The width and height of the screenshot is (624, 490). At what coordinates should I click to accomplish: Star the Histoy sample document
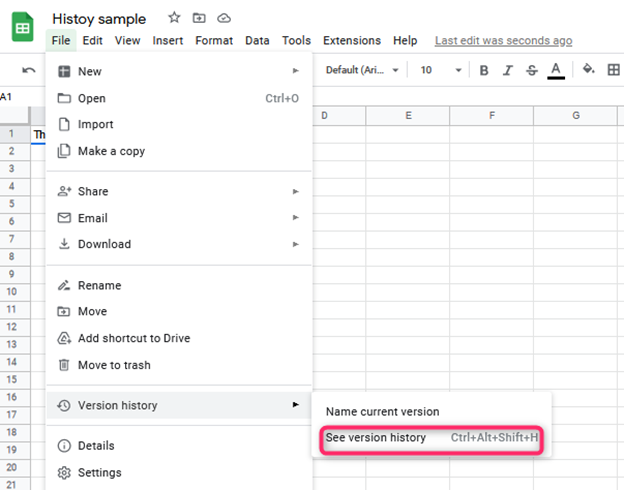point(174,18)
